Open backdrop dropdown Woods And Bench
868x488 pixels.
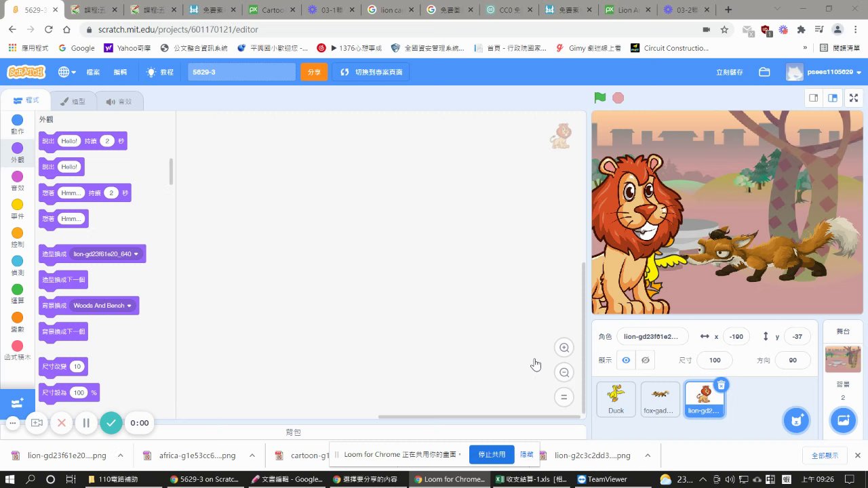tap(102, 306)
